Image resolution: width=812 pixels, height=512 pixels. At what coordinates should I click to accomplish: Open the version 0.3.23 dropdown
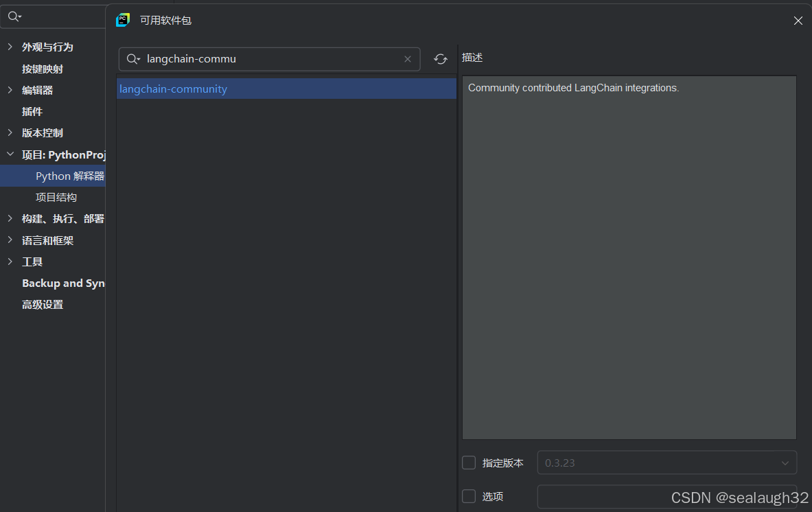point(666,463)
